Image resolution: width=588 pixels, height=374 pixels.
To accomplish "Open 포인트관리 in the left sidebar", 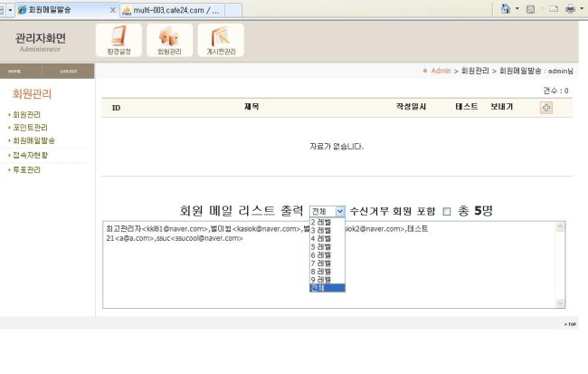I will [28, 128].
